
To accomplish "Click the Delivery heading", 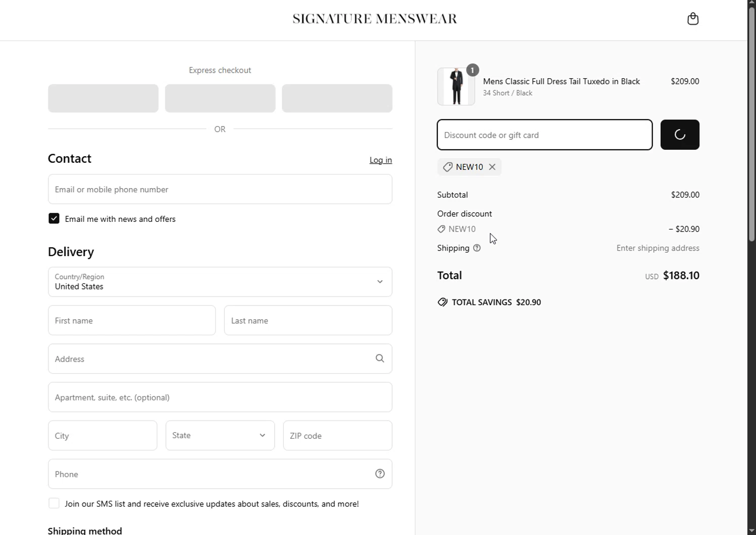I will pyautogui.click(x=71, y=252).
